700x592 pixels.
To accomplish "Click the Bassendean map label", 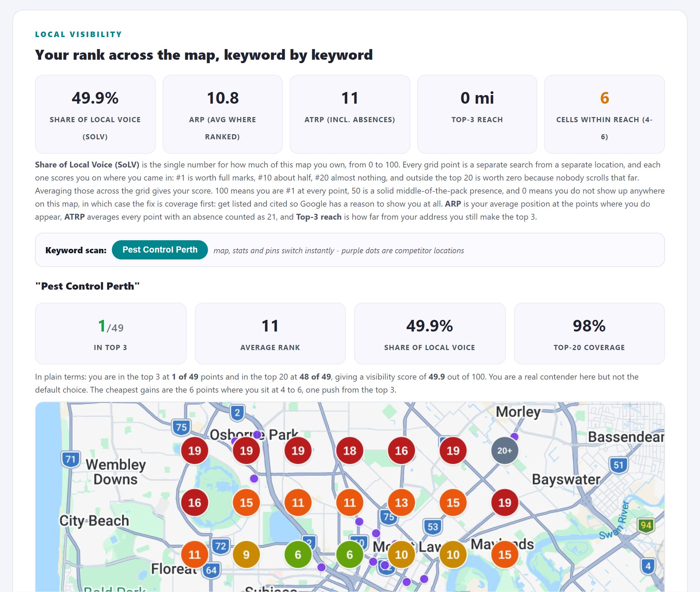I will 626,437.
